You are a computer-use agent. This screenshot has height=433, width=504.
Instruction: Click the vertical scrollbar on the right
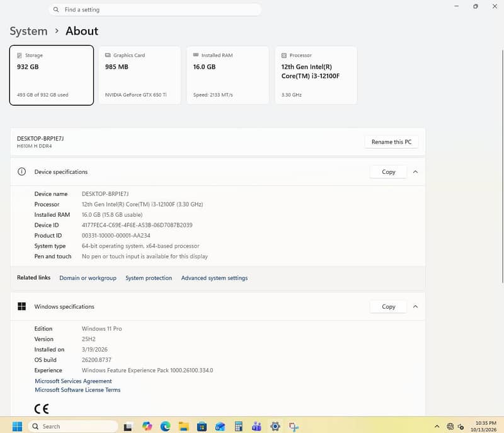point(502,166)
